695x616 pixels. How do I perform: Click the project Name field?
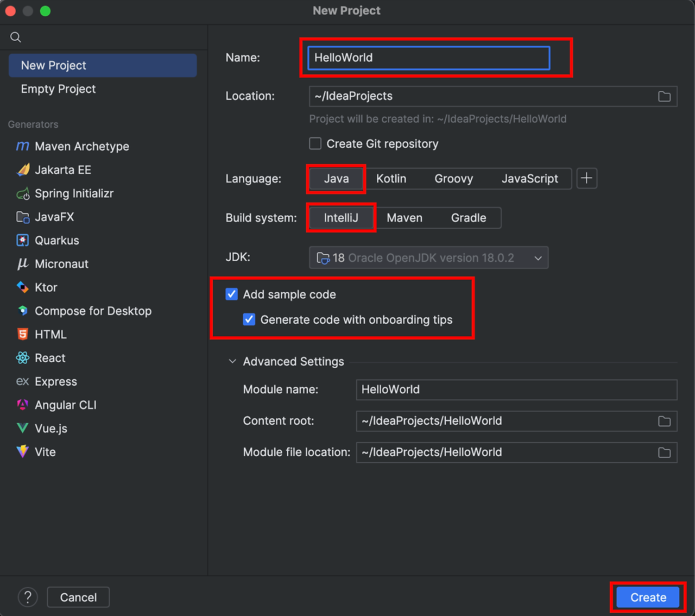pyautogui.click(x=429, y=58)
